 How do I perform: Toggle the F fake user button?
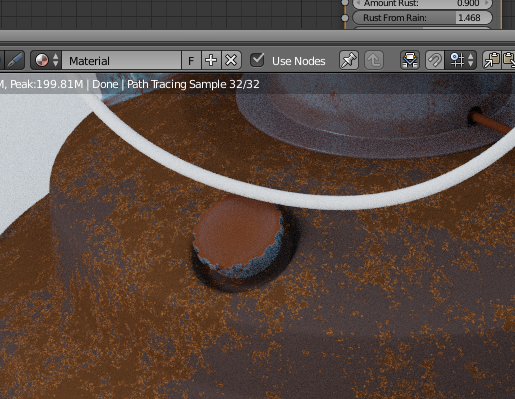tap(191, 60)
